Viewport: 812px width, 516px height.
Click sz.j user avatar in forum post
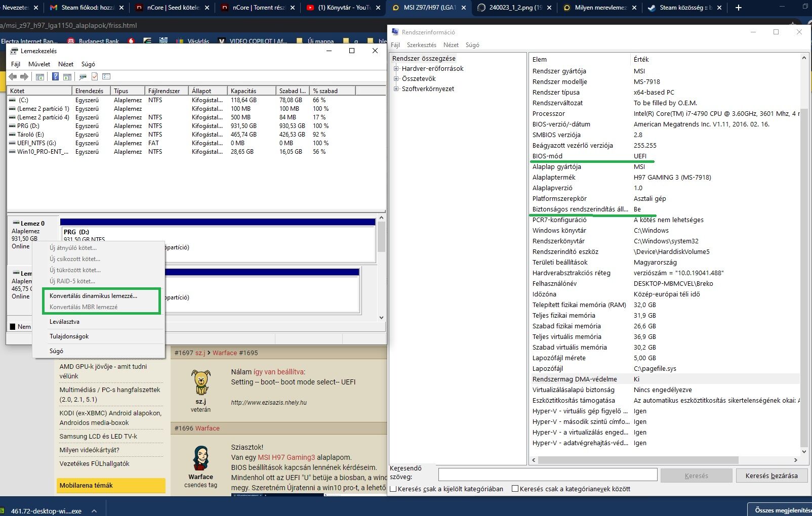(x=201, y=382)
